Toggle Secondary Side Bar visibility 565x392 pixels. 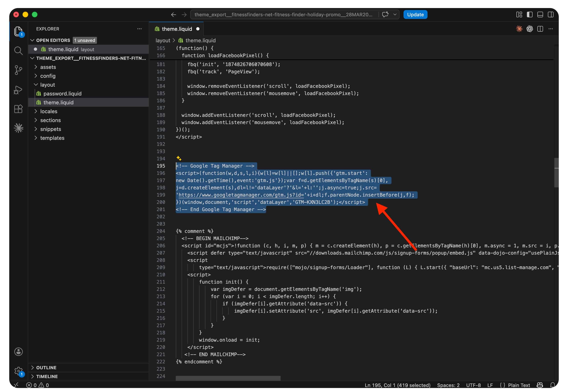pyautogui.click(x=551, y=14)
